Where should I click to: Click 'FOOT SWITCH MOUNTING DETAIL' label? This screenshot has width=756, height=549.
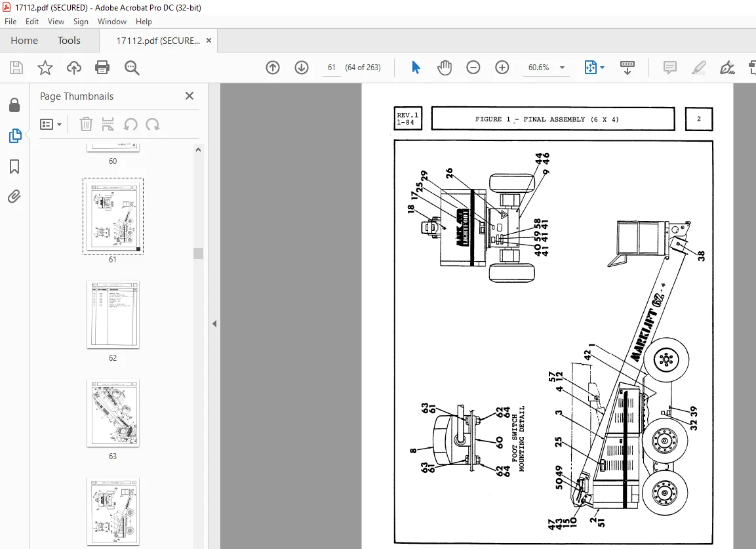(x=518, y=439)
